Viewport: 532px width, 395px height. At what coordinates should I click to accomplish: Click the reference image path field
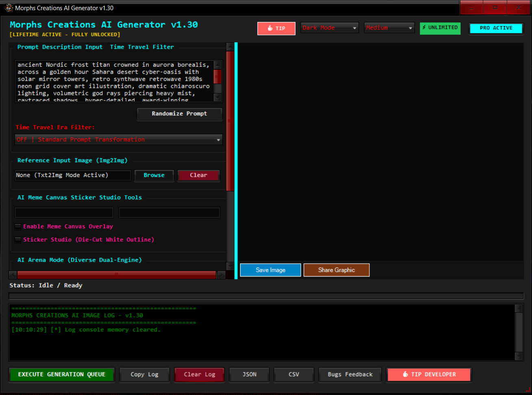click(73, 175)
